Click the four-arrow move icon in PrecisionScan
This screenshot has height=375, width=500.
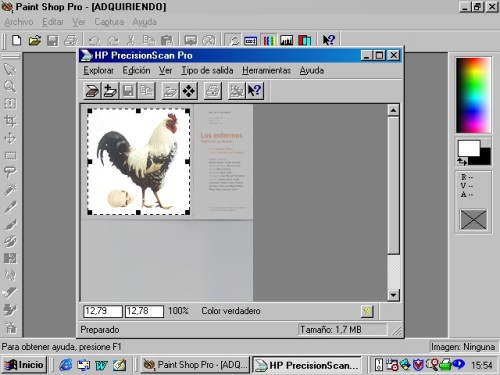tap(189, 91)
